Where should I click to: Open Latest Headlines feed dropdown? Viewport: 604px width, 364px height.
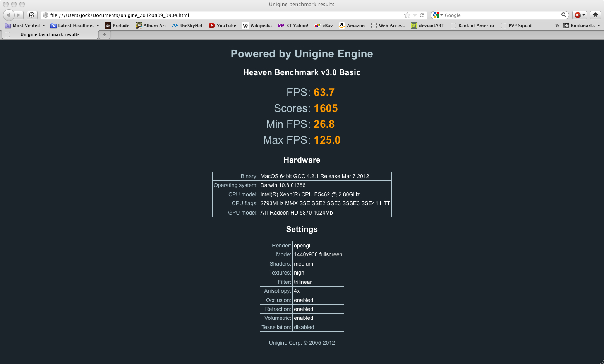click(x=75, y=26)
